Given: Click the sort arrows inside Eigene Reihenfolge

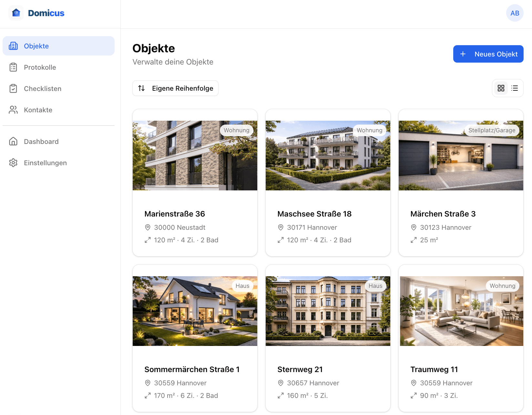Looking at the screenshot, I should [x=142, y=88].
